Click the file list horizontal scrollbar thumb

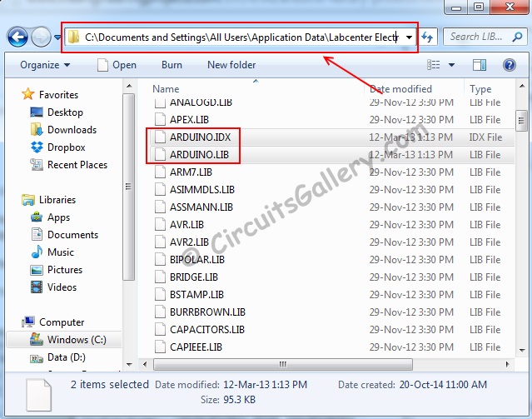[x=283, y=364]
